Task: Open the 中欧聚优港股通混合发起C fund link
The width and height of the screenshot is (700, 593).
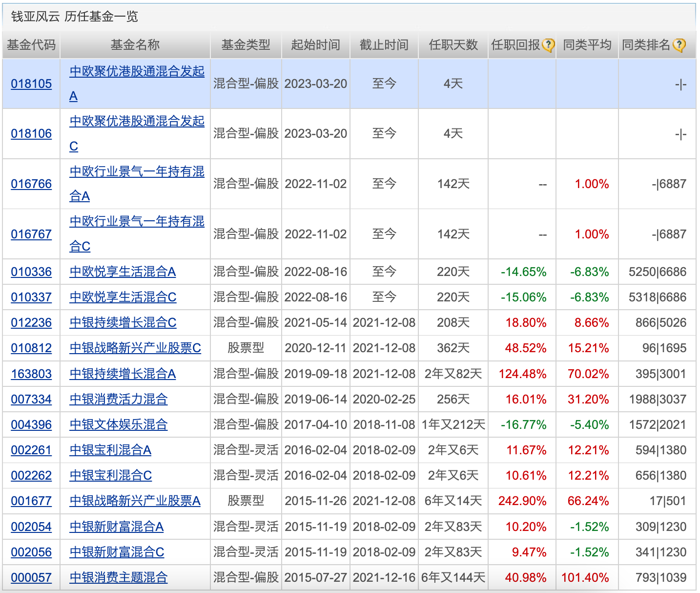Action: click(x=137, y=133)
